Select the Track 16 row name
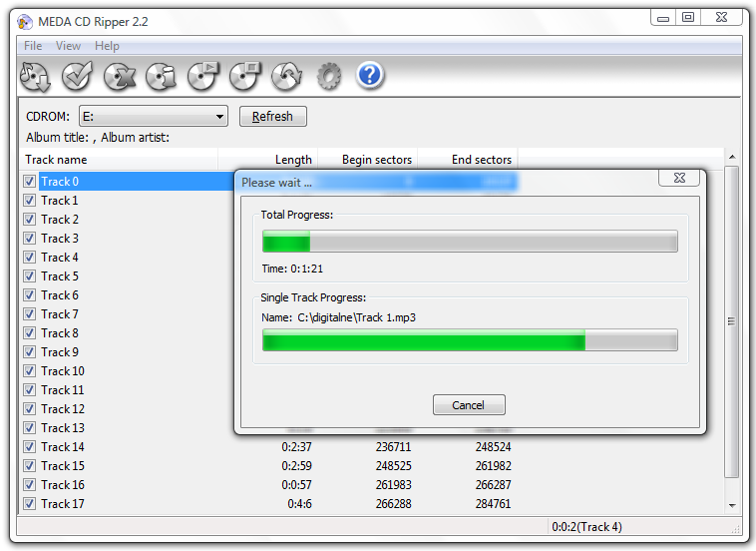Image resolution: width=756 pixels, height=551 pixels. tap(63, 485)
